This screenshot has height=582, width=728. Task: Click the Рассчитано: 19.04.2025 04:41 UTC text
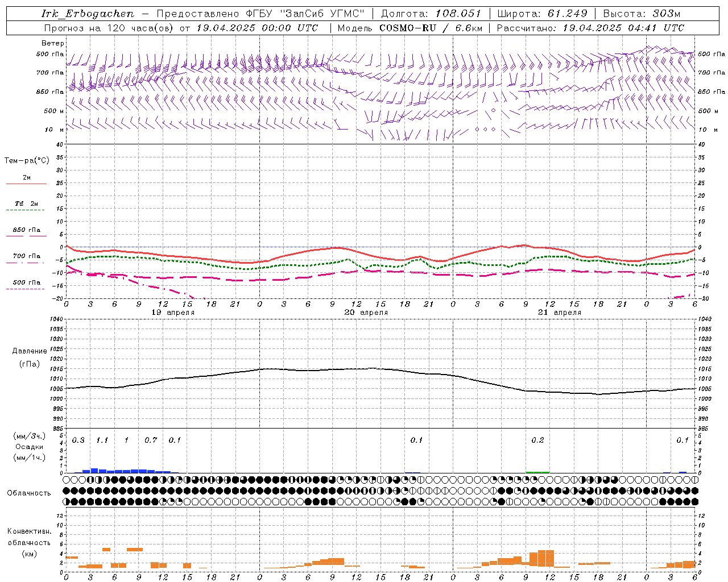tap(590, 28)
